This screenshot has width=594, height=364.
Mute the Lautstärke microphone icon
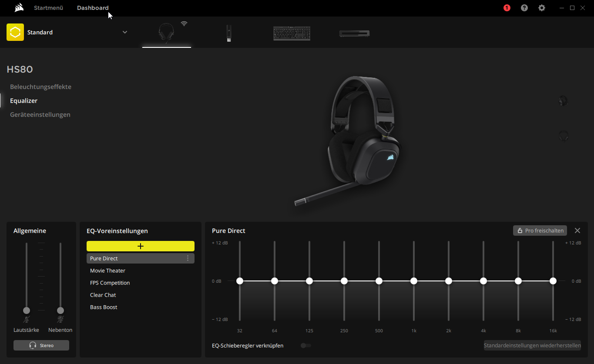pyautogui.click(x=27, y=320)
